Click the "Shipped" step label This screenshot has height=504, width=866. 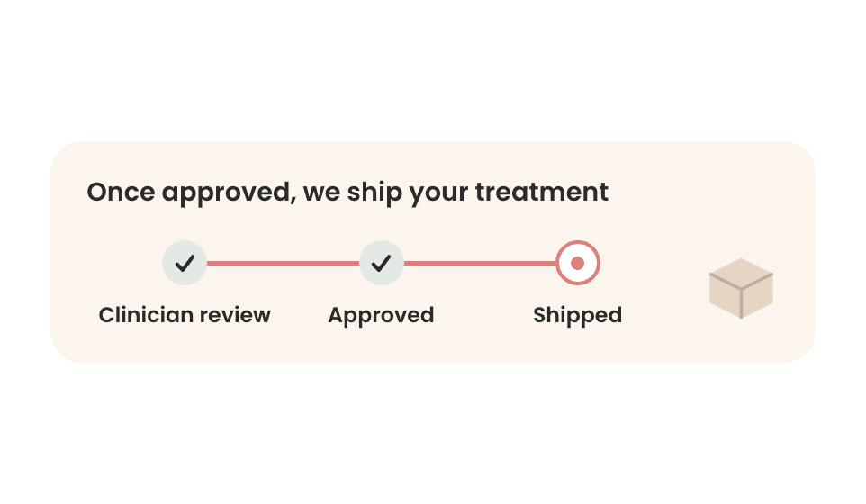[x=578, y=315]
